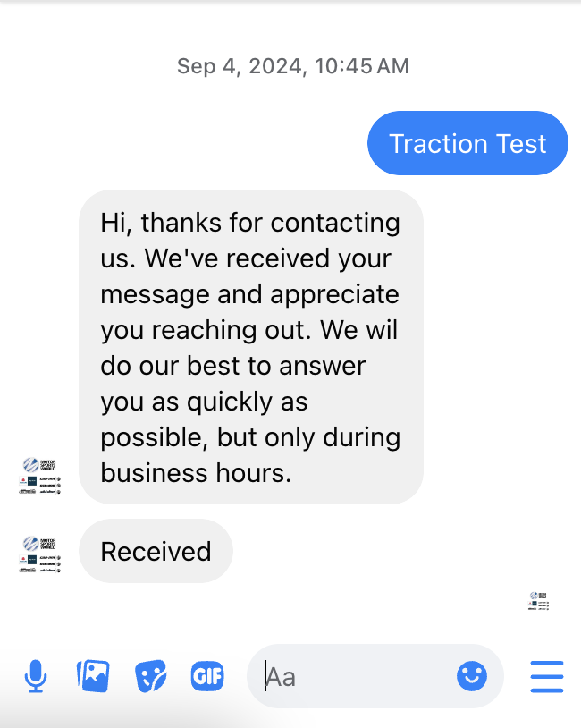Start a voice message with microphone icon
This screenshot has height=728, width=581.
[36, 676]
